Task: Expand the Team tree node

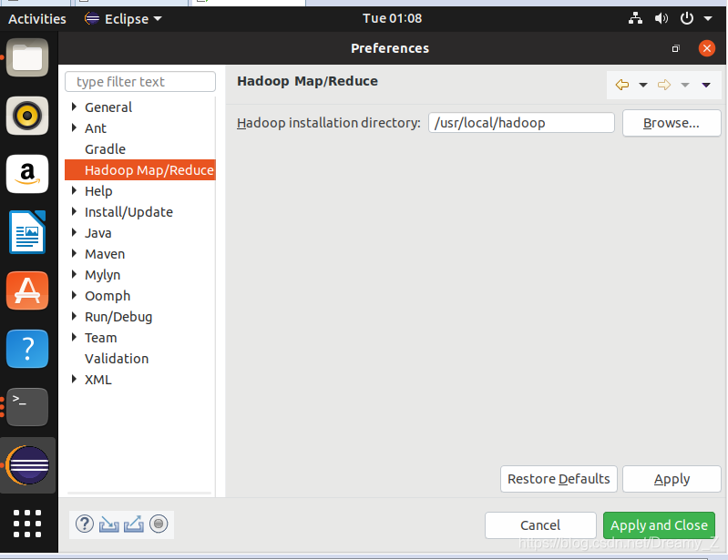Action: tap(74, 337)
